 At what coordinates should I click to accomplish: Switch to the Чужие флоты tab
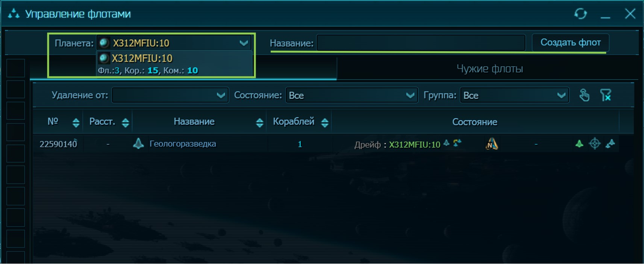(x=489, y=69)
